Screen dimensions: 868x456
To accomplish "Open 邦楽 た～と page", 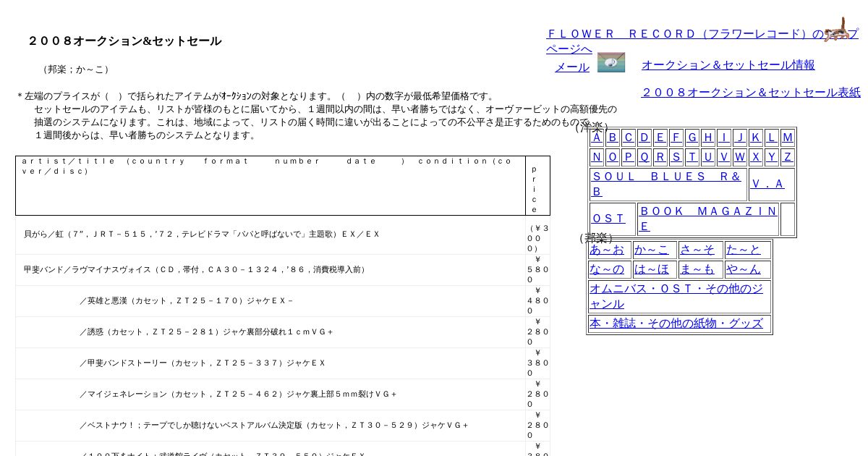I will point(744,250).
